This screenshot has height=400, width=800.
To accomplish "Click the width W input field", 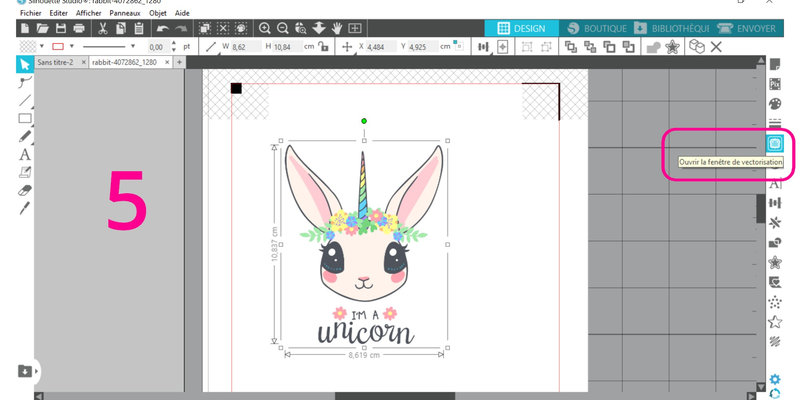I will click(x=247, y=47).
